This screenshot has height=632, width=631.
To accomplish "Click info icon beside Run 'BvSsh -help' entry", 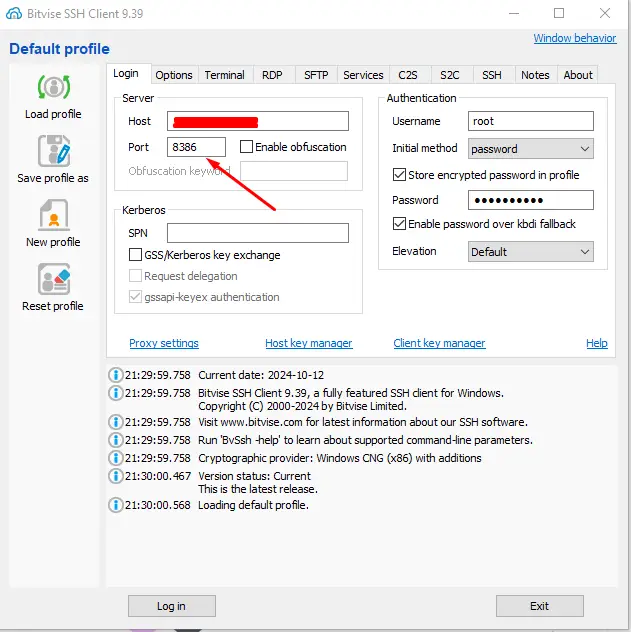I will (x=116, y=440).
